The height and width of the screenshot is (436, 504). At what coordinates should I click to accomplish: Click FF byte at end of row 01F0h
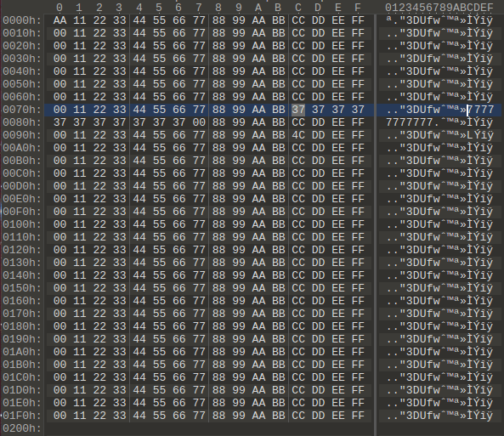point(358,416)
